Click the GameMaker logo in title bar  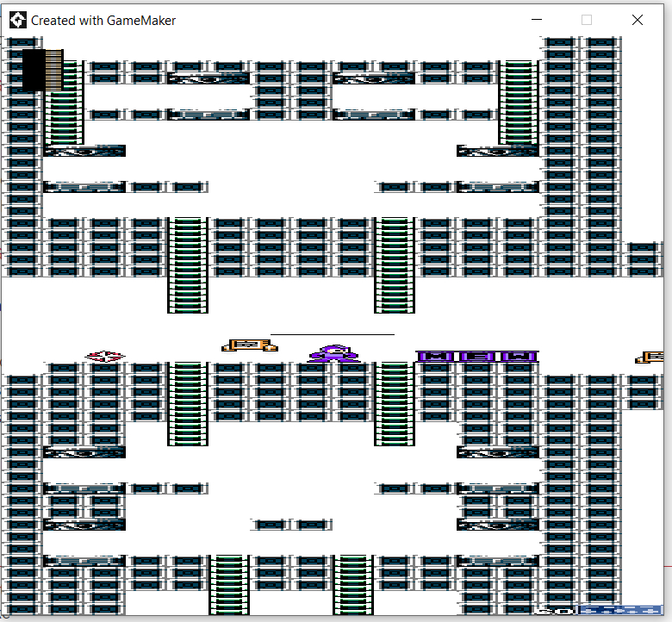tap(17, 20)
